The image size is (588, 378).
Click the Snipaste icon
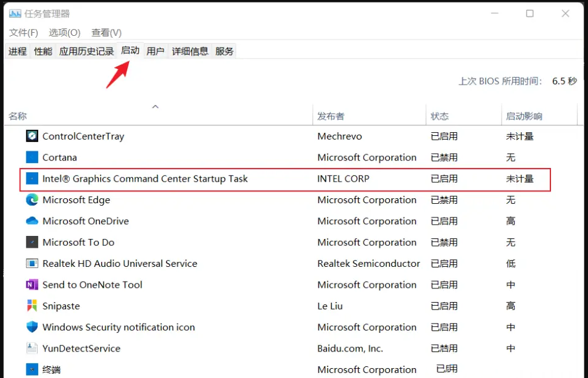(x=32, y=306)
